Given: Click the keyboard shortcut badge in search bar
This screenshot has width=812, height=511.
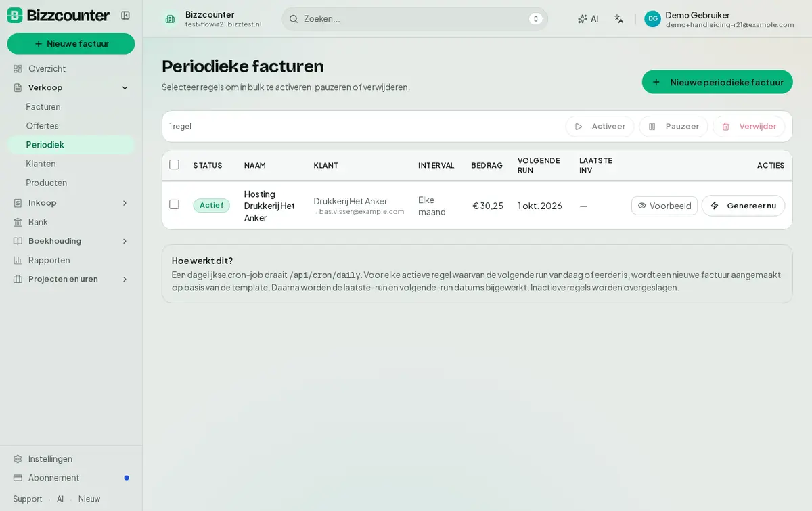Looking at the screenshot, I should 535,19.
